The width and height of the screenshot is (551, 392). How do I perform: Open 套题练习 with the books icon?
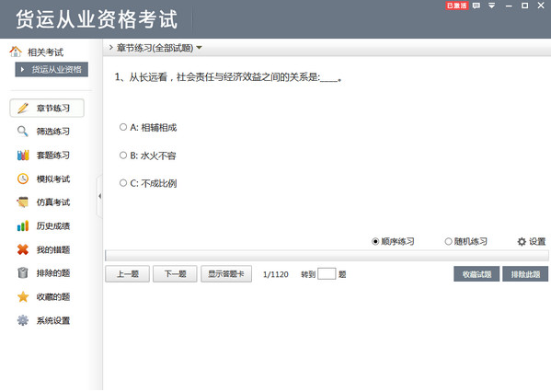[43, 155]
